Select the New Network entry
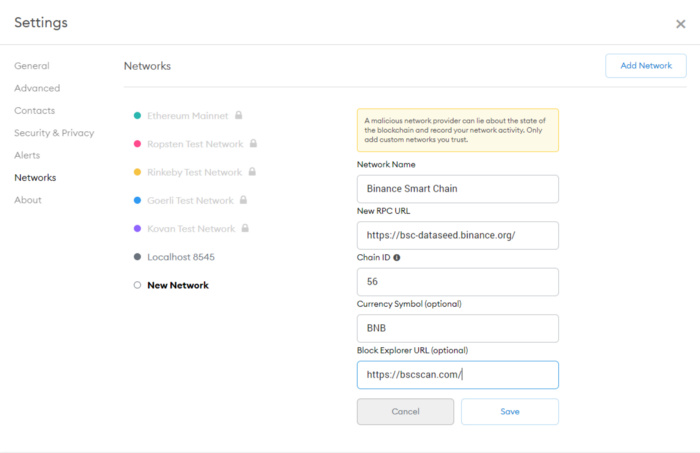This screenshot has width=700, height=453. pos(177,285)
